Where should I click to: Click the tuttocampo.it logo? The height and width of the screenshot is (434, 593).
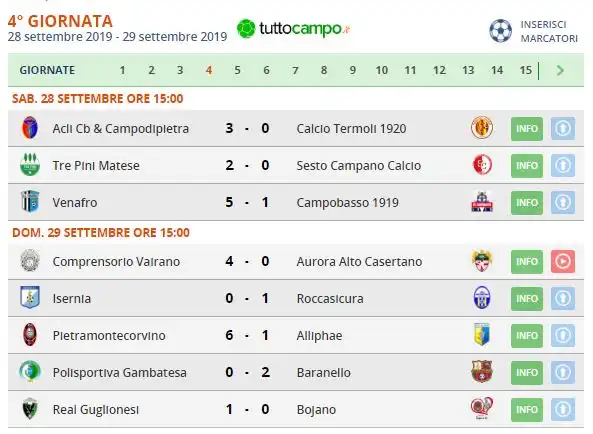pos(293,29)
